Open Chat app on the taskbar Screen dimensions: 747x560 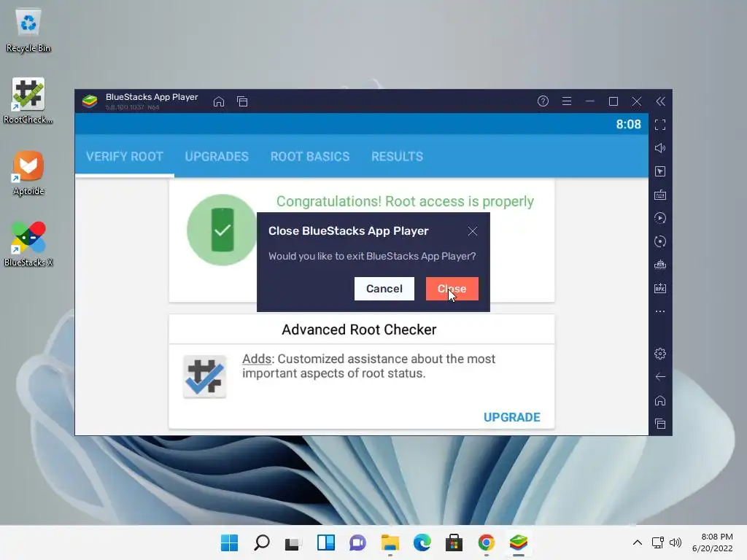[357, 542]
